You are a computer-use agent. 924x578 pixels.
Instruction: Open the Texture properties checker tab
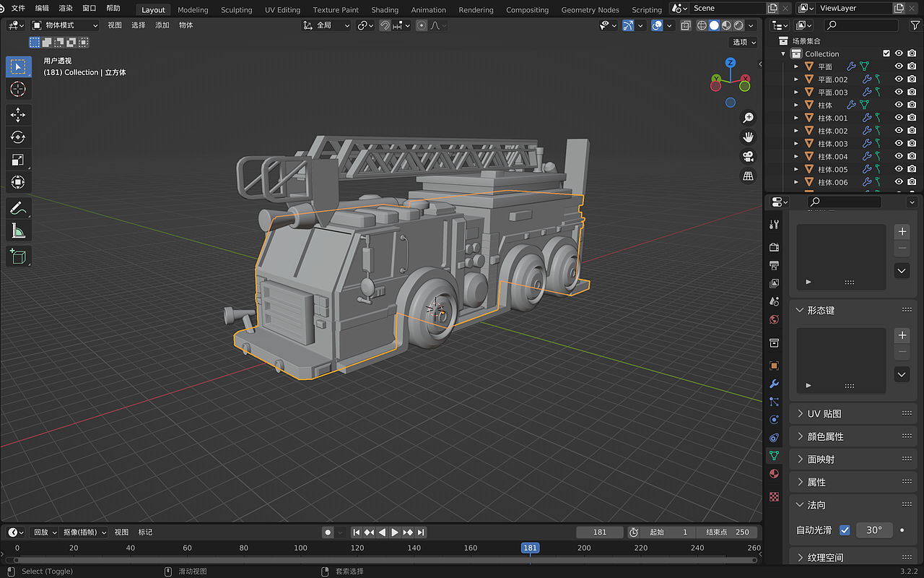(x=775, y=497)
